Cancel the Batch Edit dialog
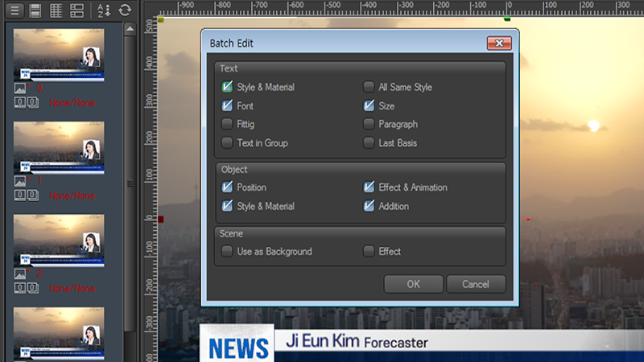644x362 pixels. click(476, 284)
